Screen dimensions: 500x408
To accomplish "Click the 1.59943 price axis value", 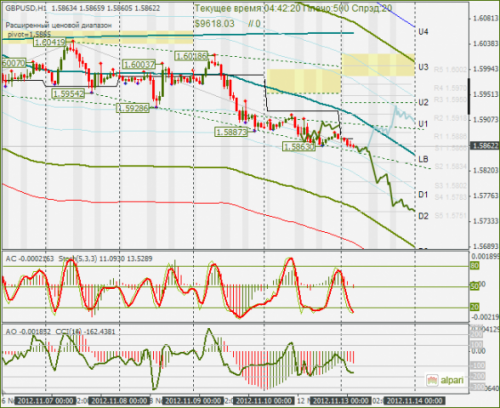I will [x=485, y=69].
